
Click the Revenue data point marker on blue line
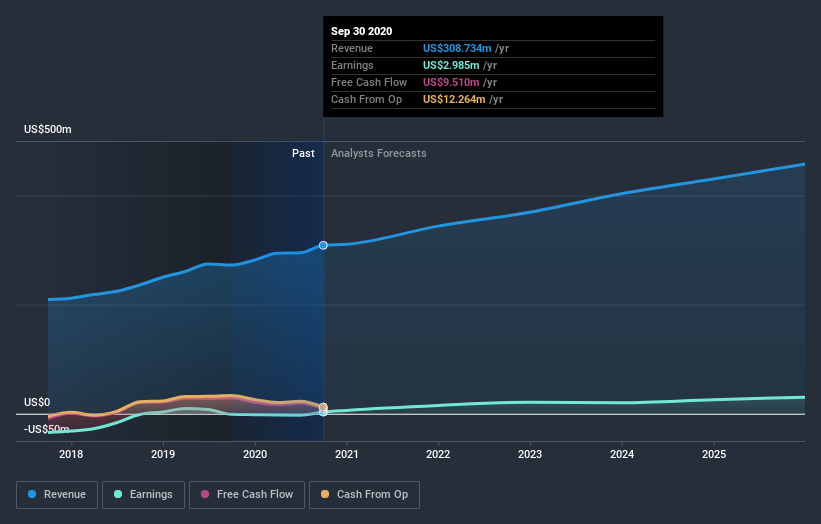(x=323, y=245)
